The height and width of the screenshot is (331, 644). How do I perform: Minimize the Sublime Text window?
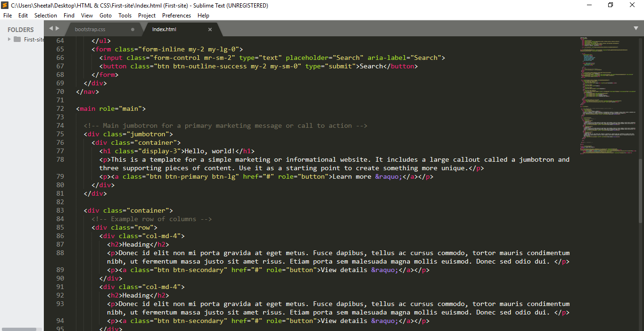[589, 5]
